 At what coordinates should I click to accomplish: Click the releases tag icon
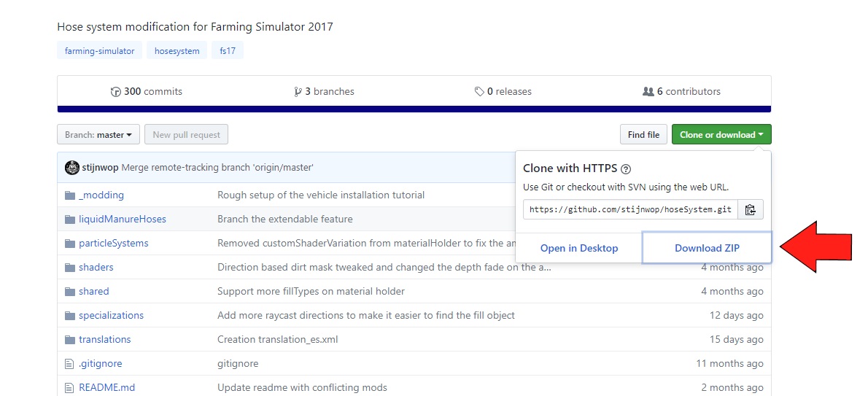point(478,92)
